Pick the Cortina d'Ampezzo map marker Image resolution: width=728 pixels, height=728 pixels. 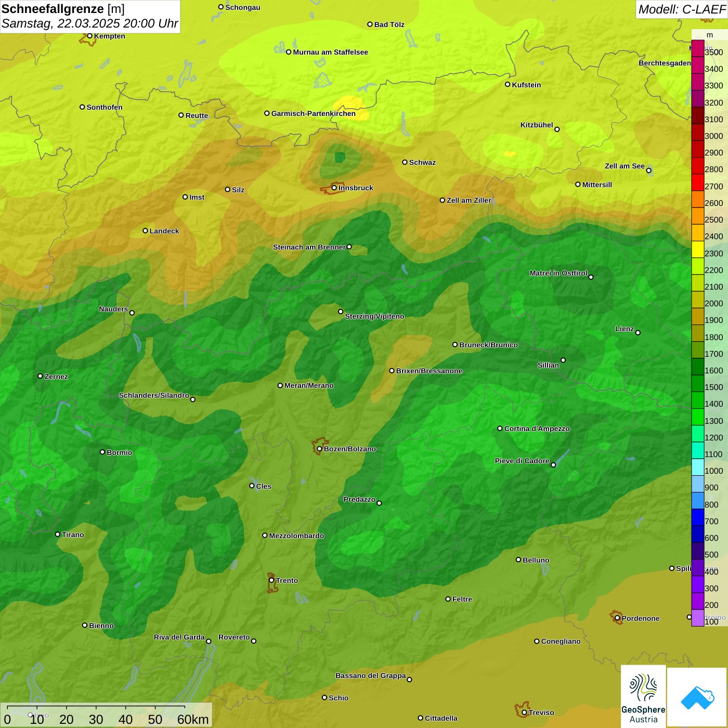pyautogui.click(x=500, y=428)
